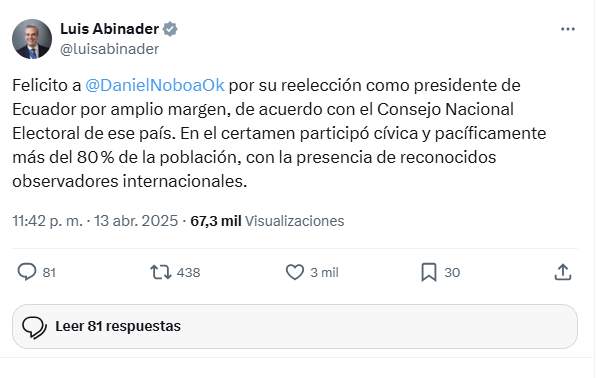Bookmark the post with the bookmark icon
Image resolution: width=597 pixels, height=378 pixels.
pyautogui.click(x=429, y=273)
